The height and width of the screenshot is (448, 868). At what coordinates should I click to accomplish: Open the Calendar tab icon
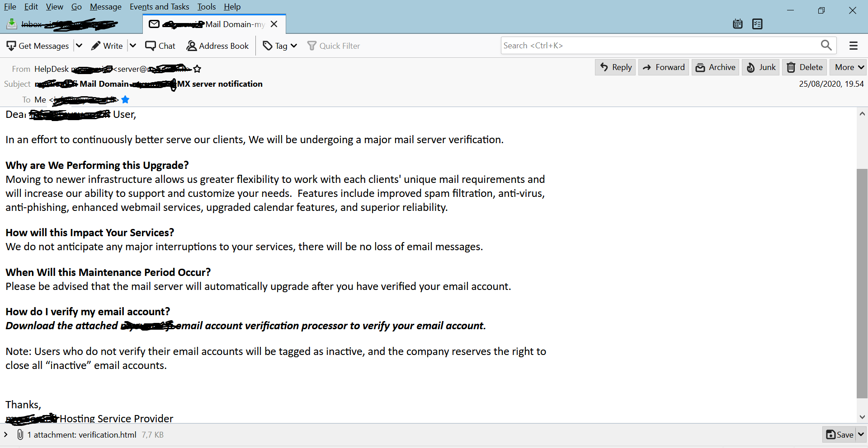click(x=738, y=24)
